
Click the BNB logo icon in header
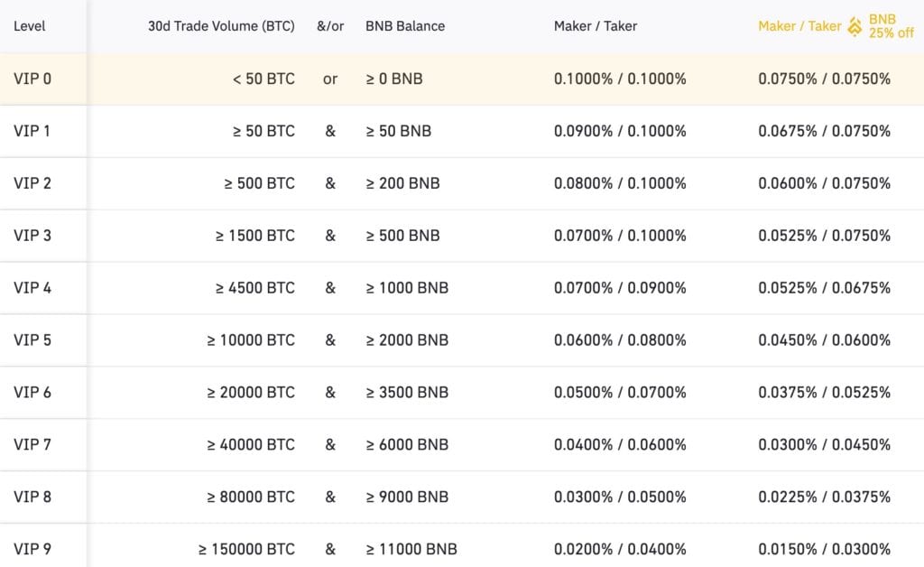(855, 26)
